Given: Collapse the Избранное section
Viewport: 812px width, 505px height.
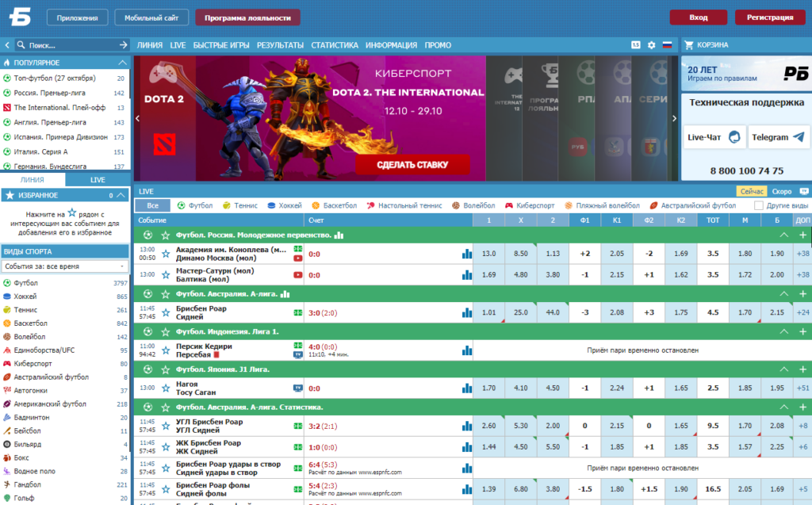Looking at the screenshot, I should [x=121, y=195].
